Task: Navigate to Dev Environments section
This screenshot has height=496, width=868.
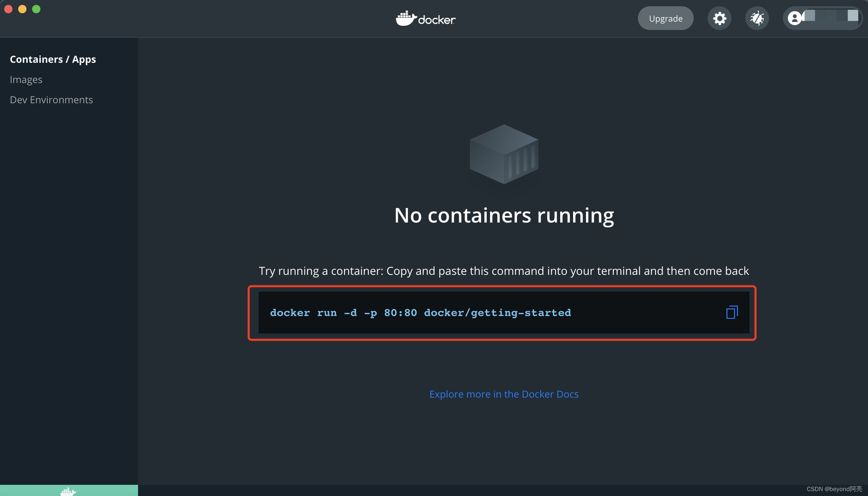Action: (x=51, y=99)
